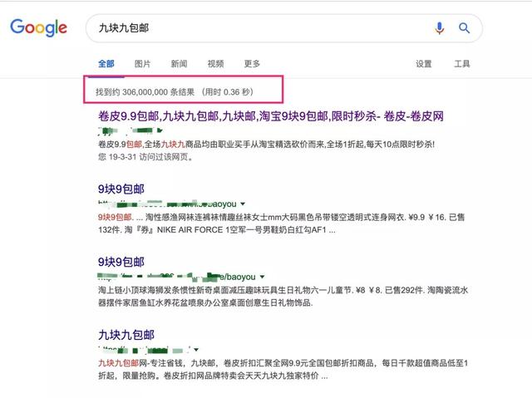This screenshot has width=532, height=398.
Task: Select the 全部 tab
Action: click(x=106, y=63)
